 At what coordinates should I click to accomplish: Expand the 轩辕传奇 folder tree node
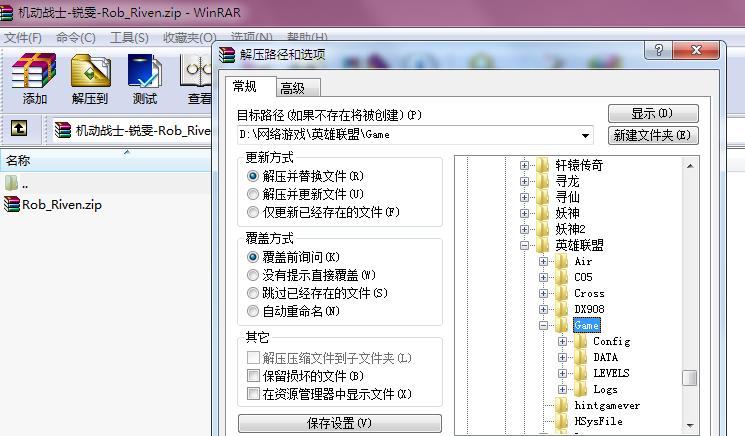tap(524, 165)
